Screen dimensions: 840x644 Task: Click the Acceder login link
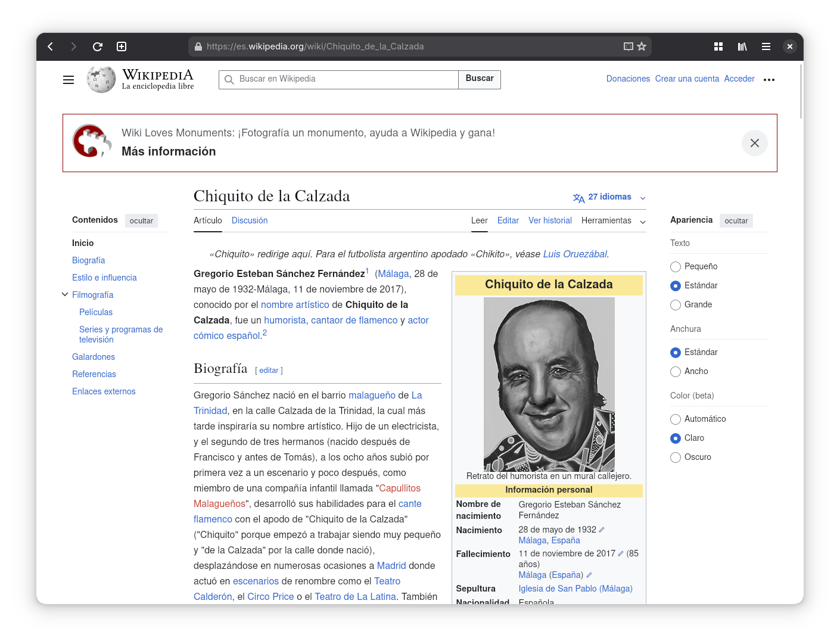(739, 79)
